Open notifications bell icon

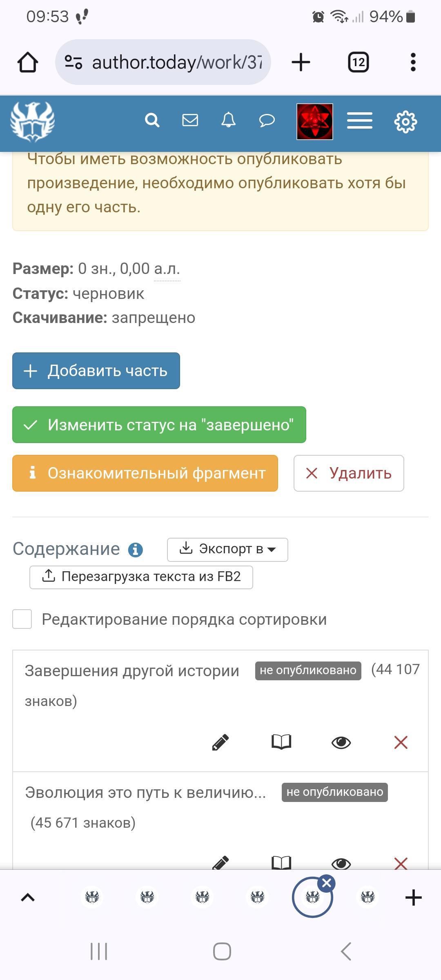228,120
